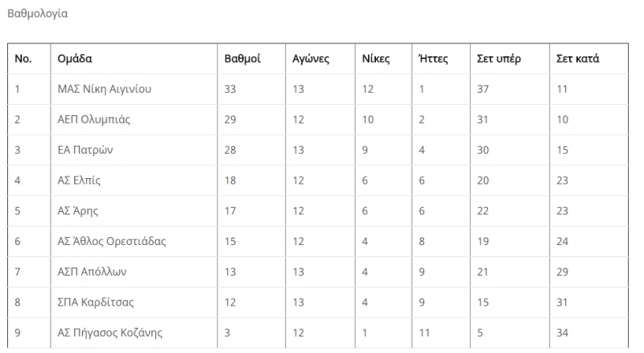Click the Σετ κατά column header
Image resolution: width=644 pixels, height=353 pixels.
coord(577,58)
